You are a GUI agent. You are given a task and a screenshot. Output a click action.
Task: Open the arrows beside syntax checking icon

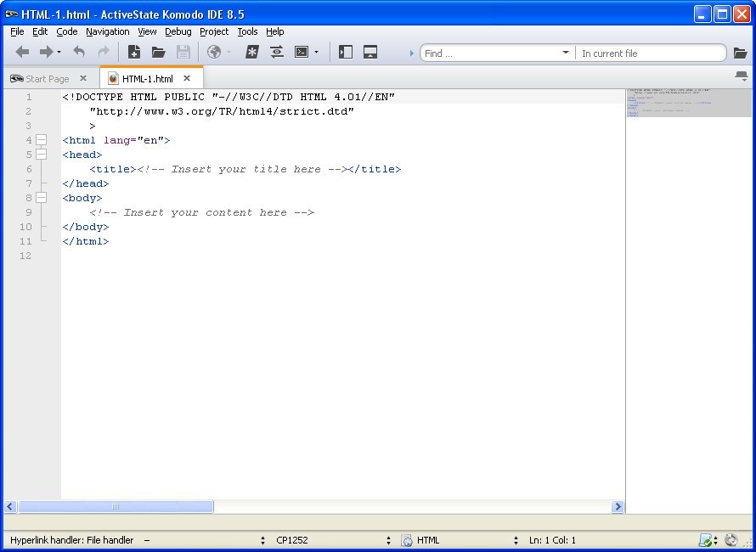pos(715,540)
